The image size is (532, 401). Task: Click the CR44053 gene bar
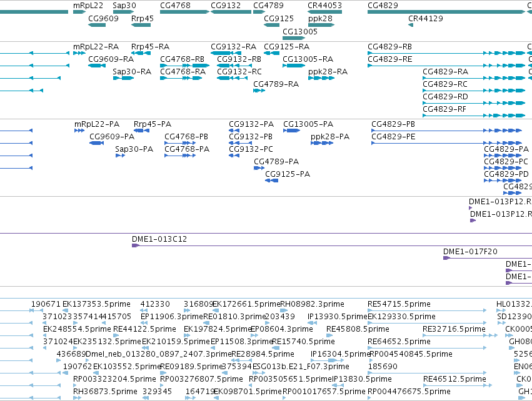tap(324, 12)
